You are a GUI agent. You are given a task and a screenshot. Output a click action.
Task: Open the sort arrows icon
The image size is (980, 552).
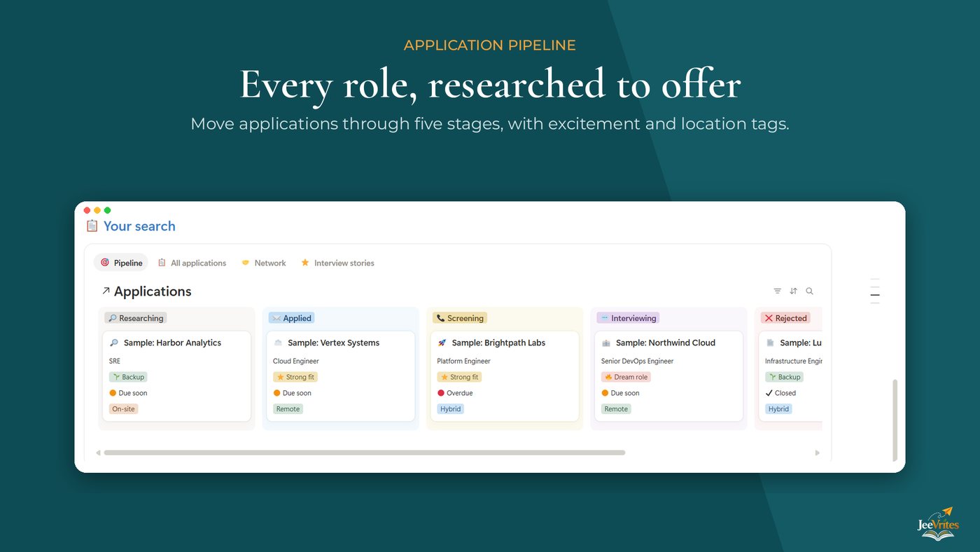[793, 291]
